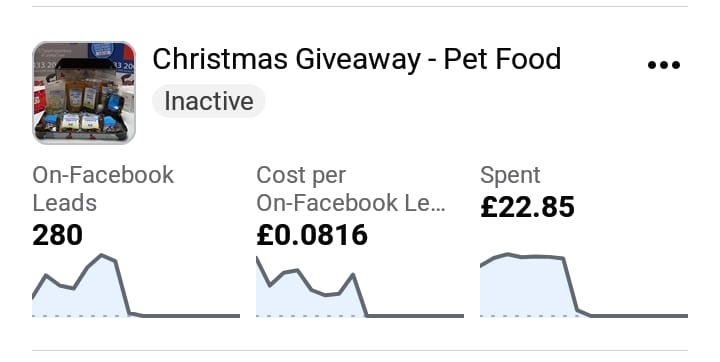This screenshot has height=362, width=720.
Task: Select the £22.85 spent amount
Action: (528, 207)
